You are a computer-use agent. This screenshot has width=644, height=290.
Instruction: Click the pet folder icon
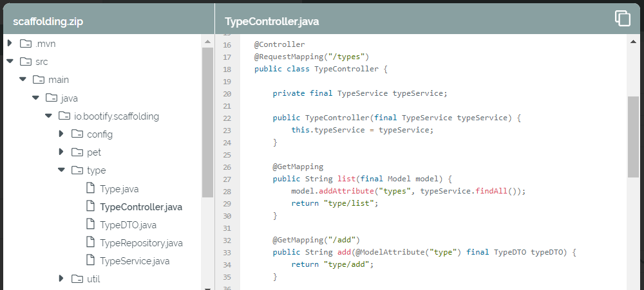tap(77, 152)
